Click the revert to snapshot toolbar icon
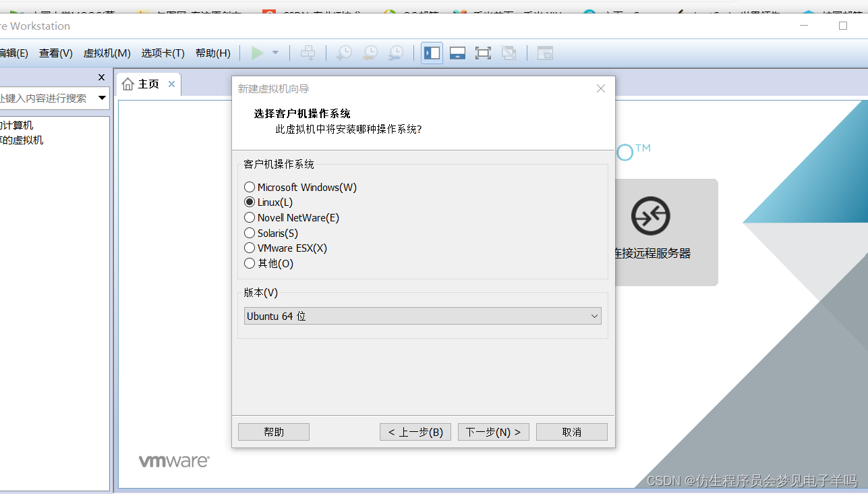Viewport: 868px width, 494px height. coord(370,53)
